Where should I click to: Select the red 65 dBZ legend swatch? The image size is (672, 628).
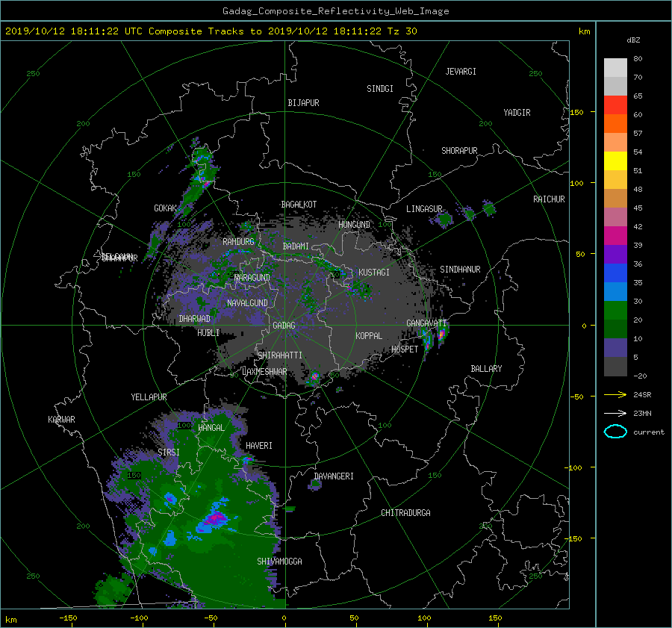coord(615,105)
